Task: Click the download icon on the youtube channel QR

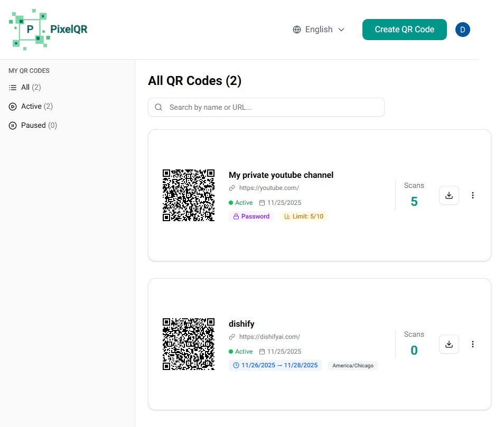Action: 449,195
